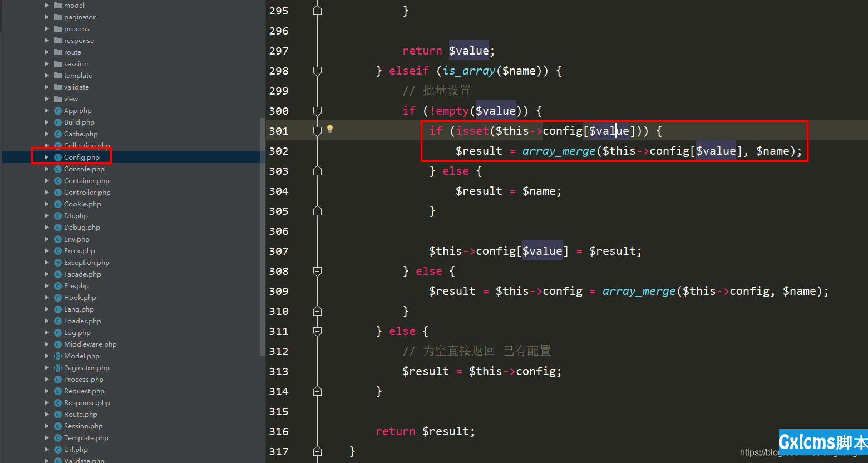Click the model folder icon
868x463 pixels.
(58, 6)
